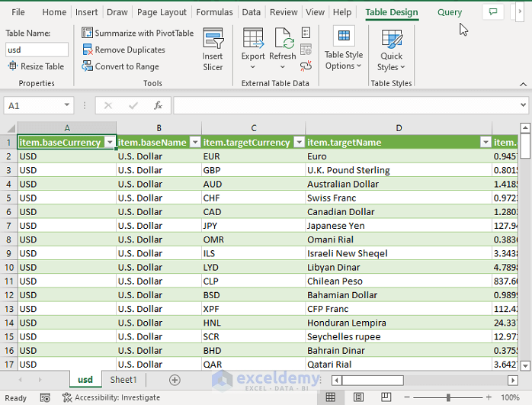Image resolution: width=532 pixels, height=405 pixels.
Task: Switch to Sheet1 worksheet tab
Action: click(x=123, y=380)
